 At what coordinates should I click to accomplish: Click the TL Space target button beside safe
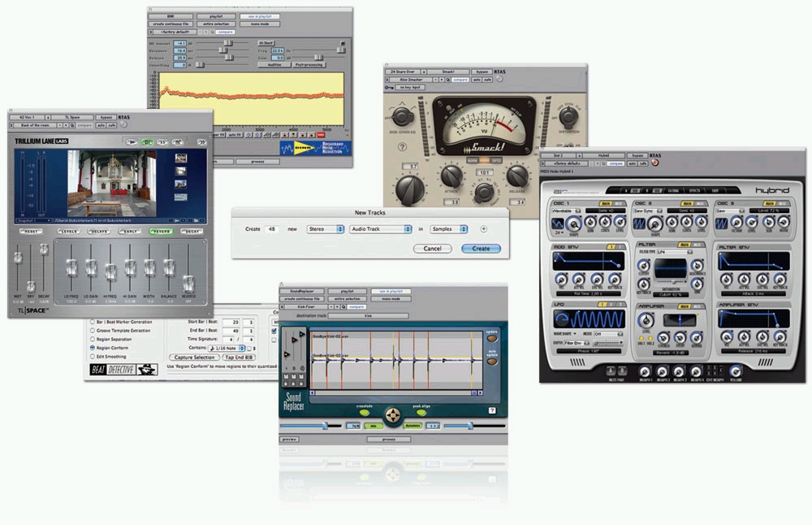[123, 125]
